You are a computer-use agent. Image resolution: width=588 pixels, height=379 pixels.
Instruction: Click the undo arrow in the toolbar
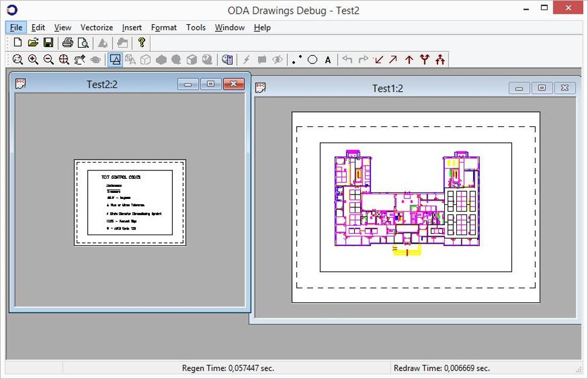click(x=347, y=60)
